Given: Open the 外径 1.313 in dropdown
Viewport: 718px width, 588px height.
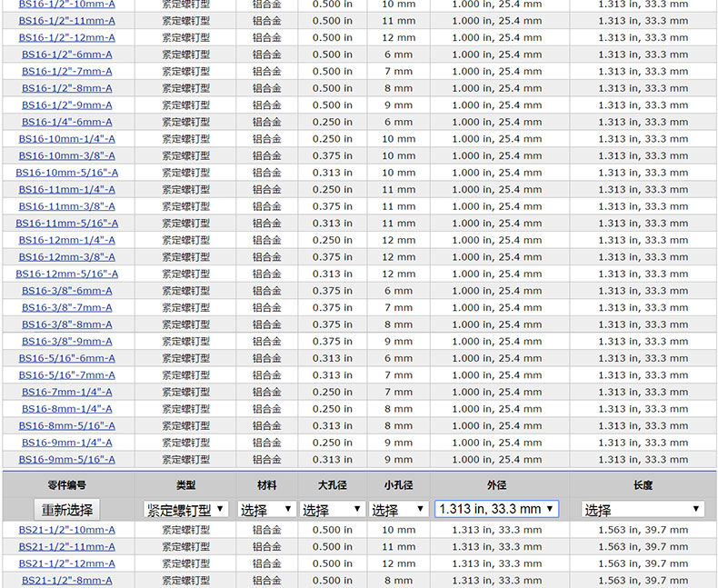Looking at the screenshot, I should [x=496, y=509].
